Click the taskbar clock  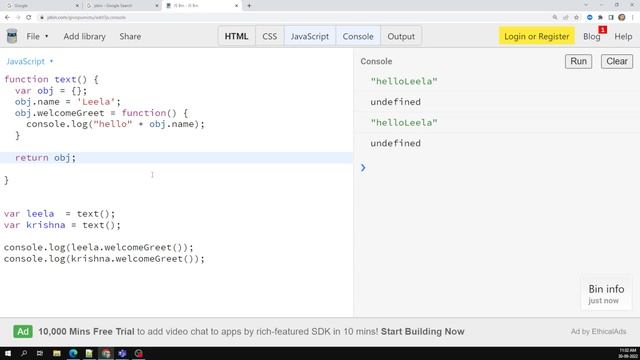click(x=628, y=353)
